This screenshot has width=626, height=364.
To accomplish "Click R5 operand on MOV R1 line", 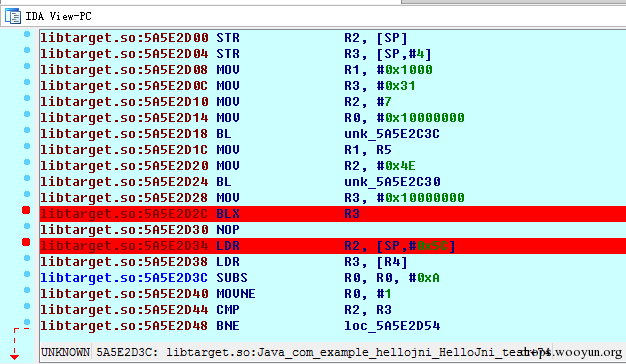I will [384, 150].
